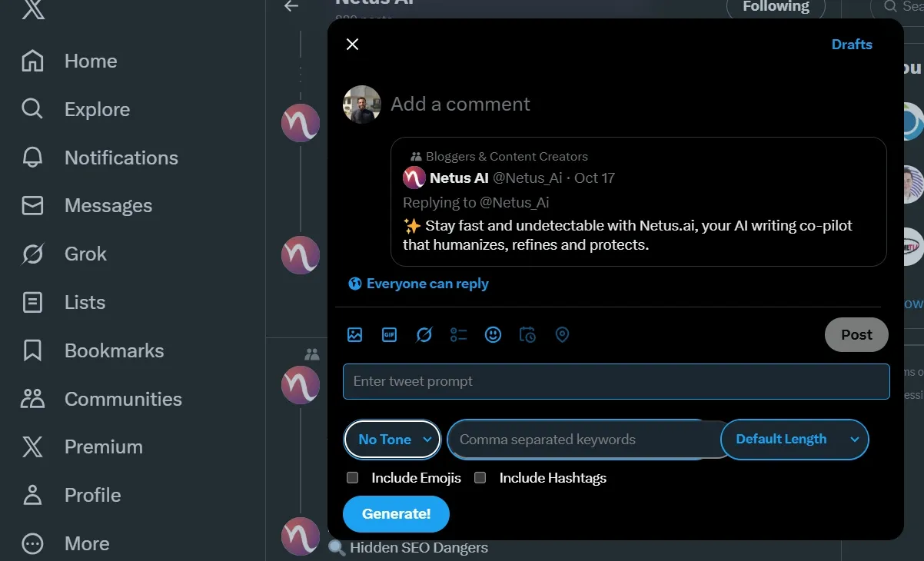Open saved Drafts

pyautogui.click(x=852, y=44)
